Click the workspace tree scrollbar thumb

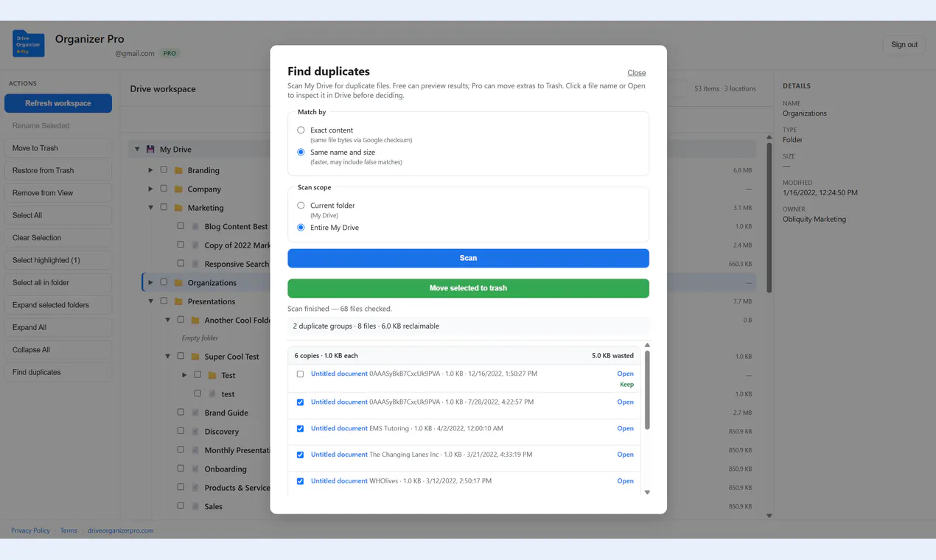tap(769, 217)
